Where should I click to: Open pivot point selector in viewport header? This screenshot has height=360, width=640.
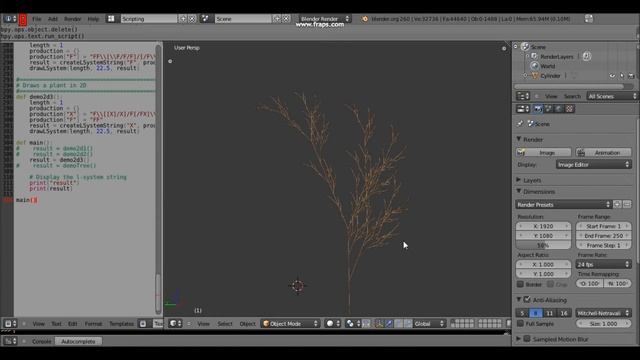click(353, 324)
